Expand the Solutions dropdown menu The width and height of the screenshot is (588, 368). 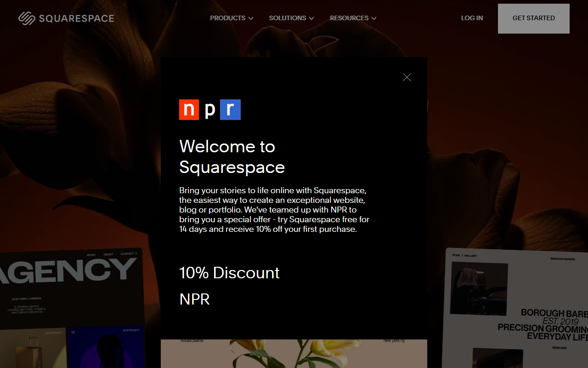coord(291,18)
